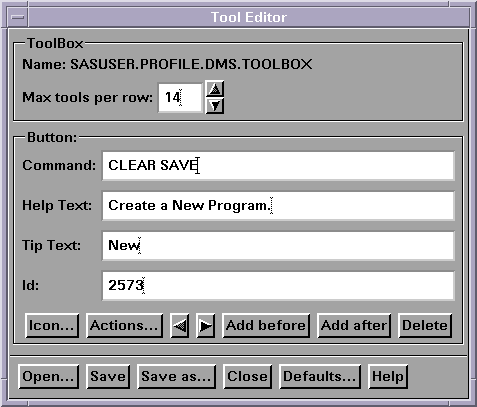Click the toolbox name SASUSER.PROFILE.DMS.TOOLBOX
Image resolution: width=477 pixels, height=407 pixels.
point(191,64)
